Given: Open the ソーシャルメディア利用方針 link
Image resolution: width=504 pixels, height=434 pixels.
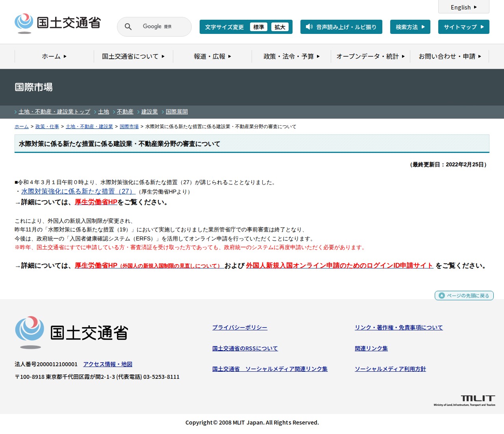Looking at the screenshot, I should pos(390,369).
